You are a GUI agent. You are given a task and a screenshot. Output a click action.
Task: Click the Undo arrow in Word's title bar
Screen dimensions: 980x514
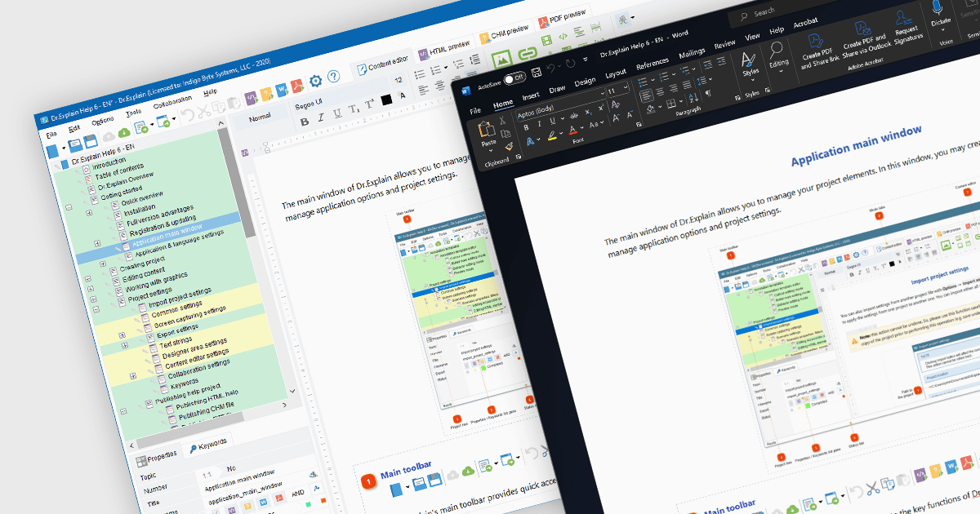pos(550,68)
